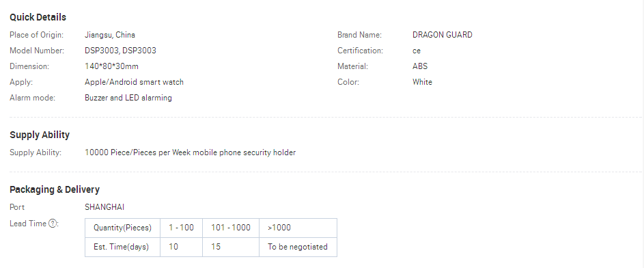The image size is (644, 268).
Task: Select the Quick Details heading
Action: click(x=38, y=17)
